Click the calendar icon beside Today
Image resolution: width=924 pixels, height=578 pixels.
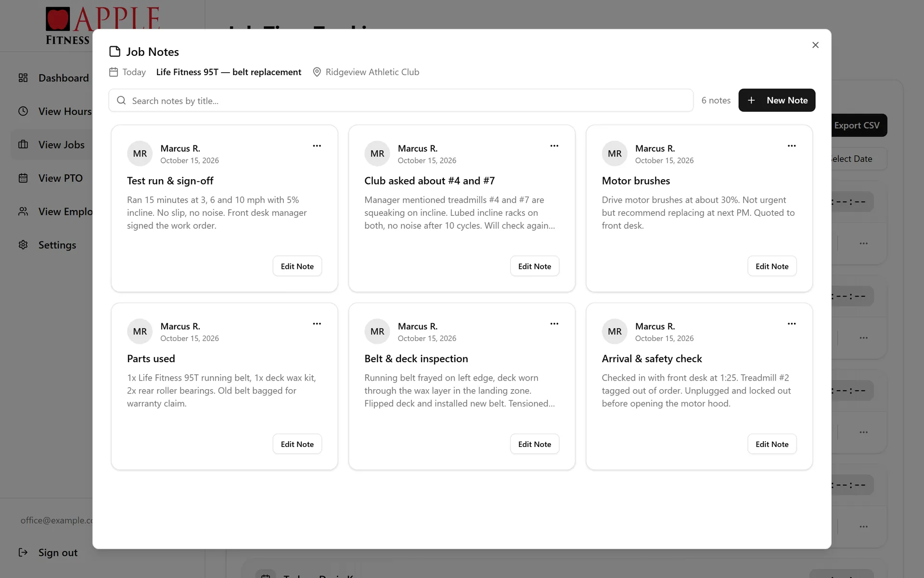(114, 72)
